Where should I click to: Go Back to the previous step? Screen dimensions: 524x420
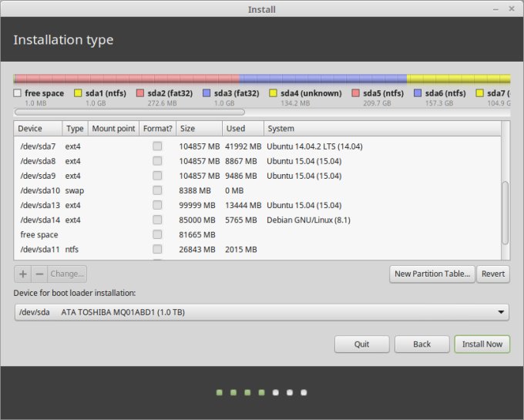coord(422,344)
